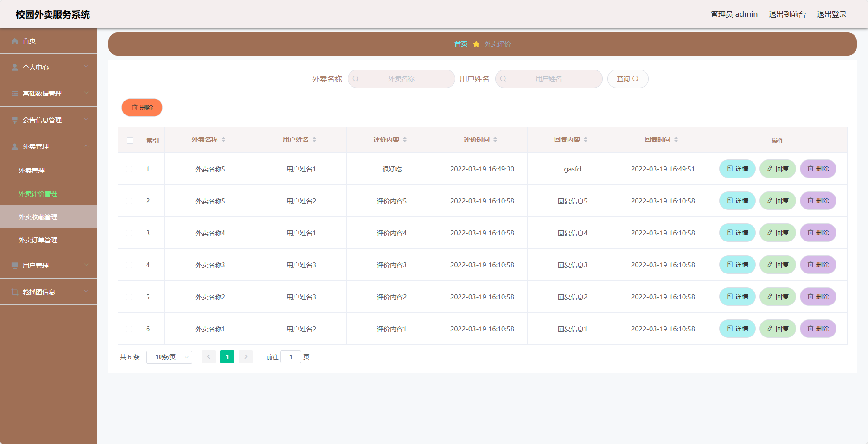The image size is (868, 444).
Task: Expand 公告信息管理 menu chevron
Action: pyautogui.click(x=86, y=120)
